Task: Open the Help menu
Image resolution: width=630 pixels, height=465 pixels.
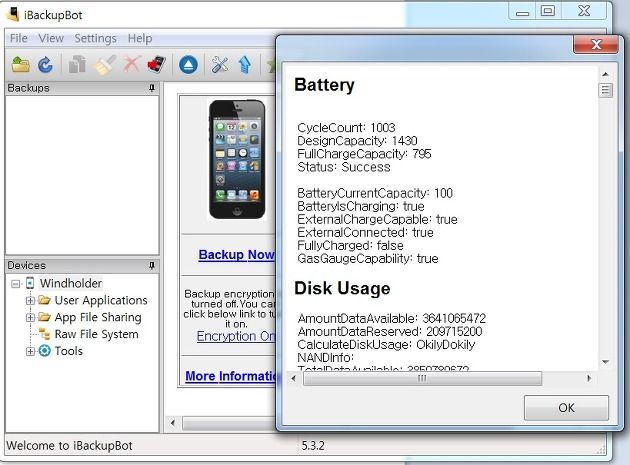Action: pos(140,38)
